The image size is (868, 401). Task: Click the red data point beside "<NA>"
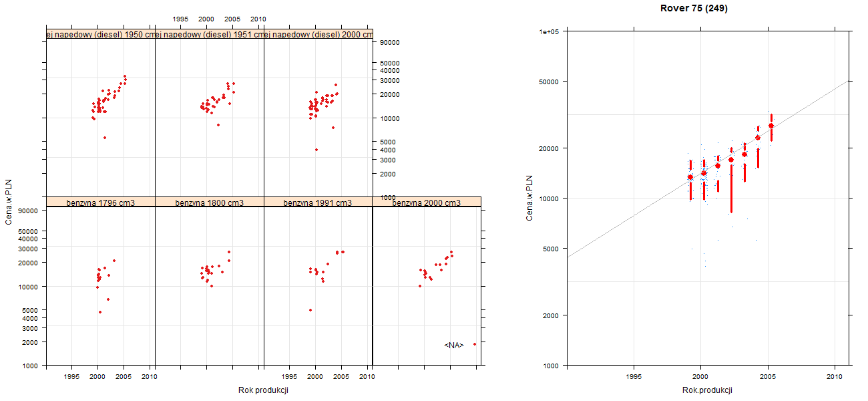(475, 344)
